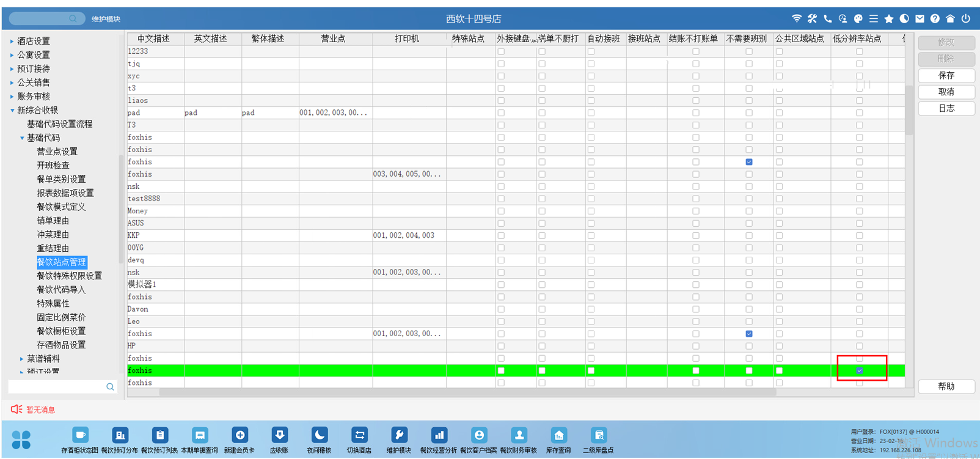Open 餐饮特殊权限设置 from the sidebar
The height and width of the screenshot is (459, 980).
tap(69, 276)
